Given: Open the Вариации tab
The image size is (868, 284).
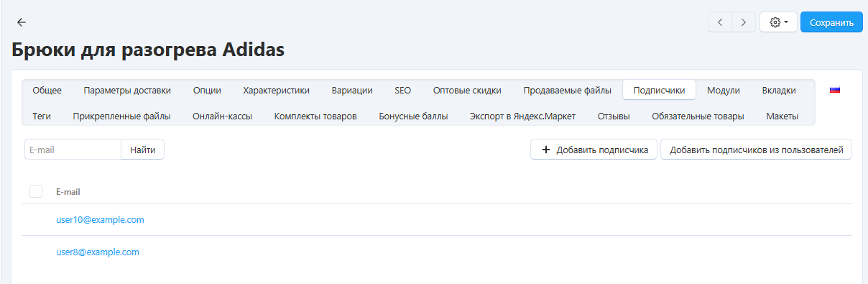Looking at the screenshot, I should tap(352, 91).
